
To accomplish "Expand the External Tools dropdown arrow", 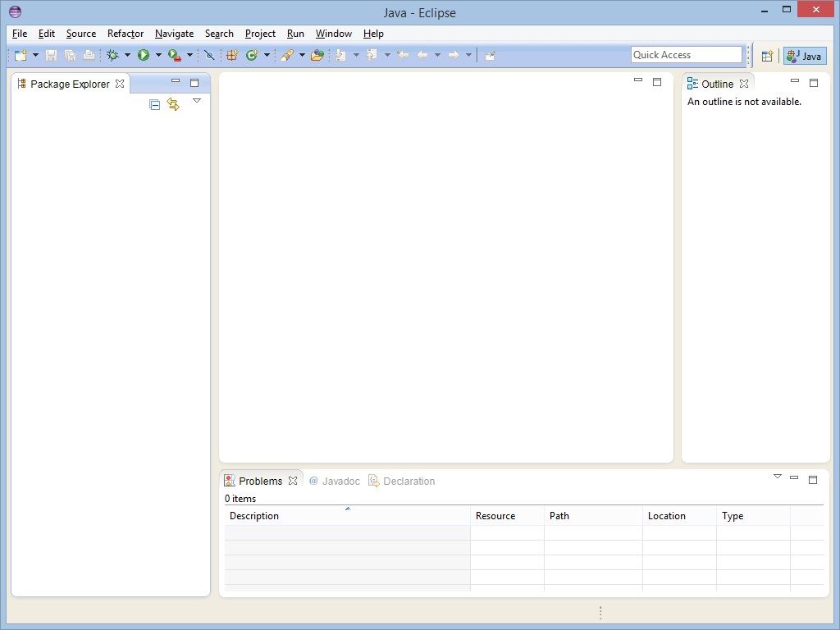I will click(189, 55).
